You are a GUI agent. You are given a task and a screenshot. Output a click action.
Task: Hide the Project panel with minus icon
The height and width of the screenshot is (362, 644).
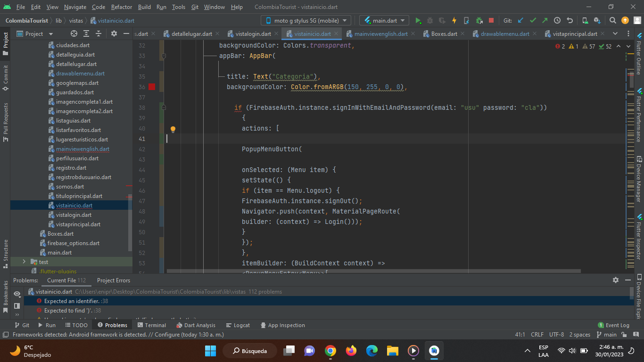(126, 33)
